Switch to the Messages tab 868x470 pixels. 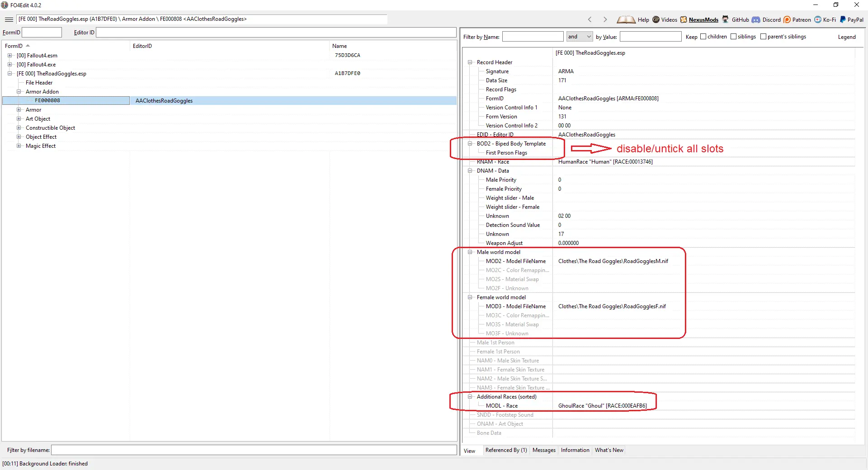544,450
